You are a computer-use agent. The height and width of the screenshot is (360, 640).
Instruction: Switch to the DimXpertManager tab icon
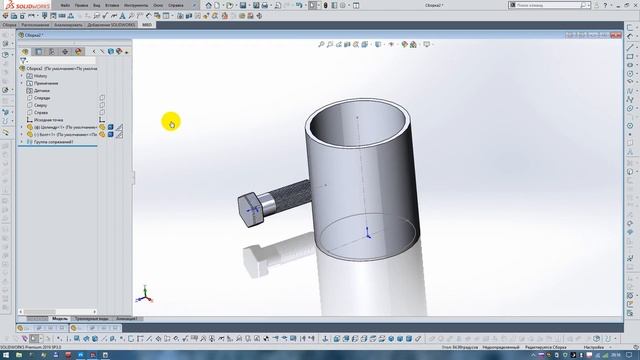65,51
